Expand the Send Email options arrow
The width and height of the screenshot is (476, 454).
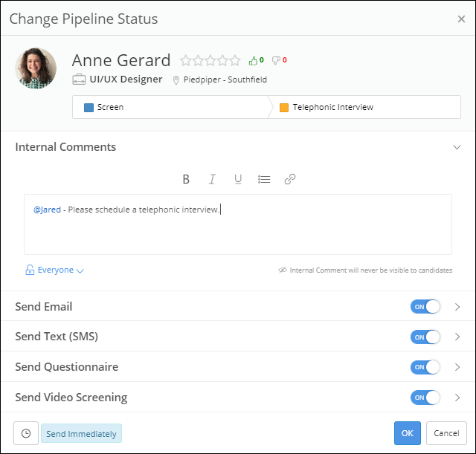point(457,307)
